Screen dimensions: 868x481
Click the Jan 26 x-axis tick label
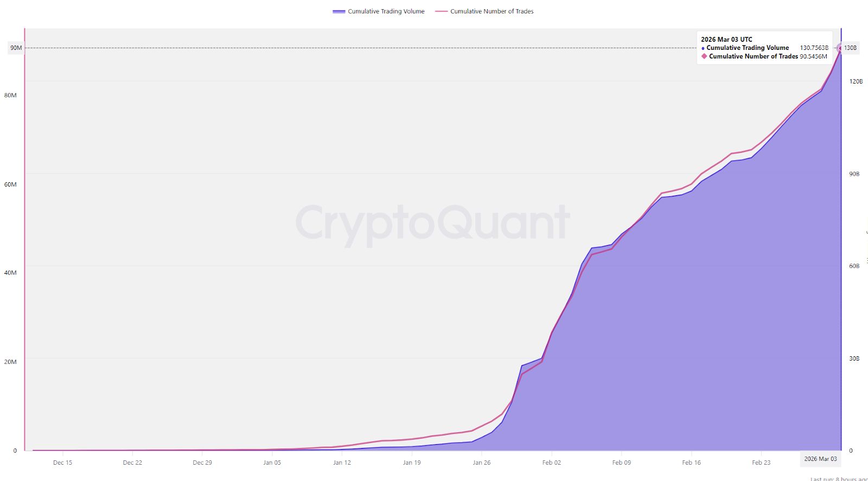click(x=482, y=463)
